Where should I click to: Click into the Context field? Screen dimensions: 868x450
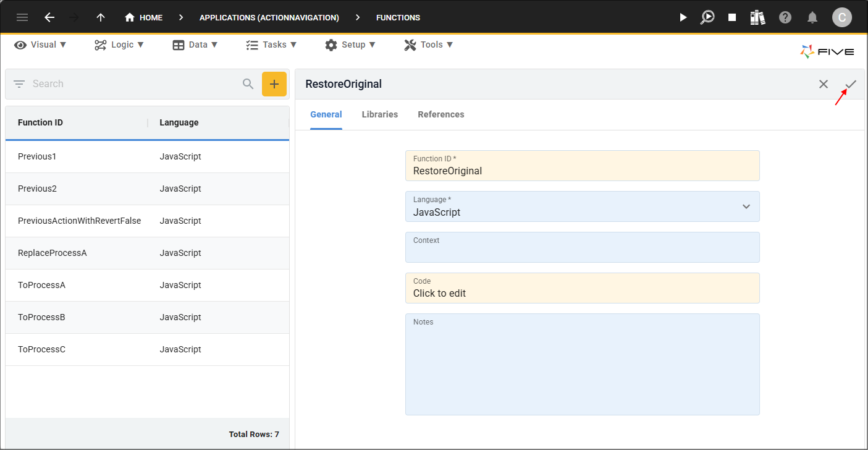click(x=583, y=247)
